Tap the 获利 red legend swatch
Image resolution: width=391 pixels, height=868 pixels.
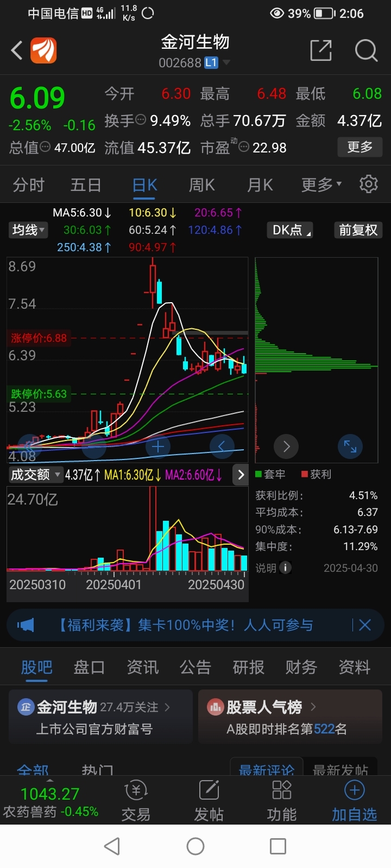point(305,474)
